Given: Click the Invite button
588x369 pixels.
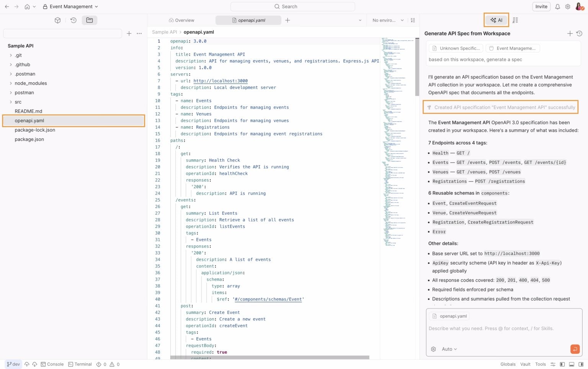Looking at the screenshot, I should point(541,7).
